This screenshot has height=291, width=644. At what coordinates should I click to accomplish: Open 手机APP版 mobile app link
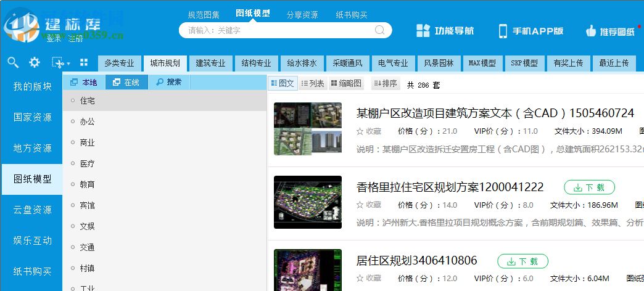(530, 31)
